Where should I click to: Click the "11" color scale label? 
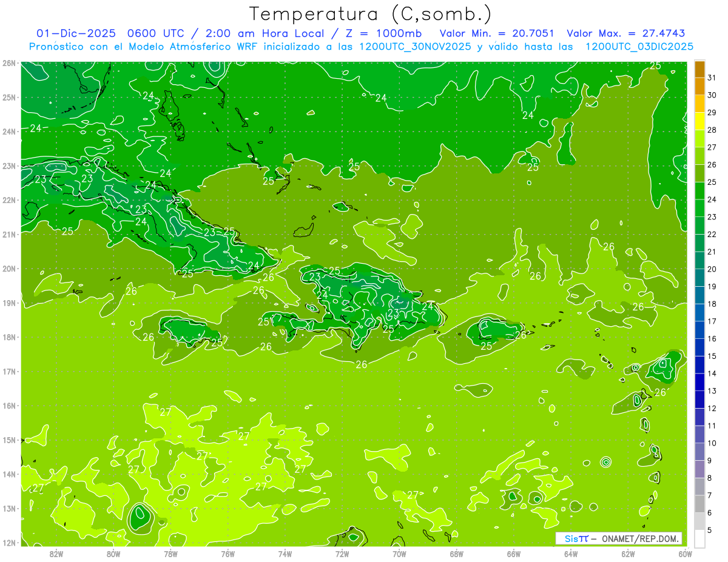[x=712, y=426]
